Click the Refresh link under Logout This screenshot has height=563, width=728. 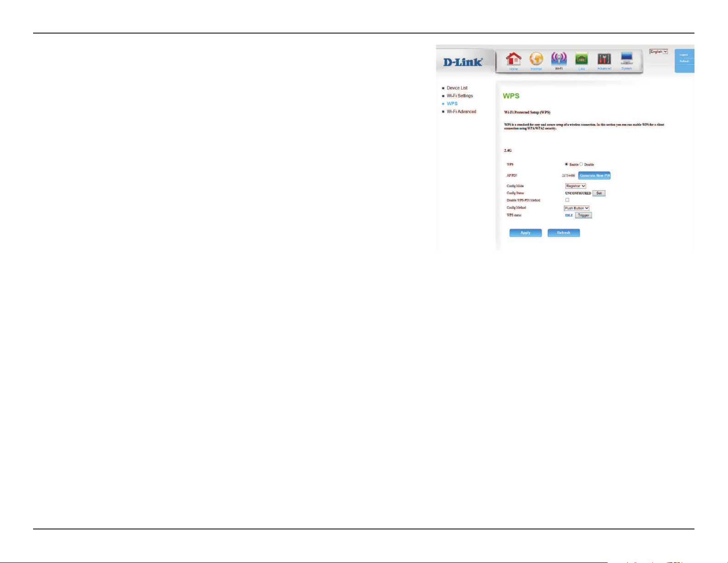pyautogui.click(x=684, y=61)
